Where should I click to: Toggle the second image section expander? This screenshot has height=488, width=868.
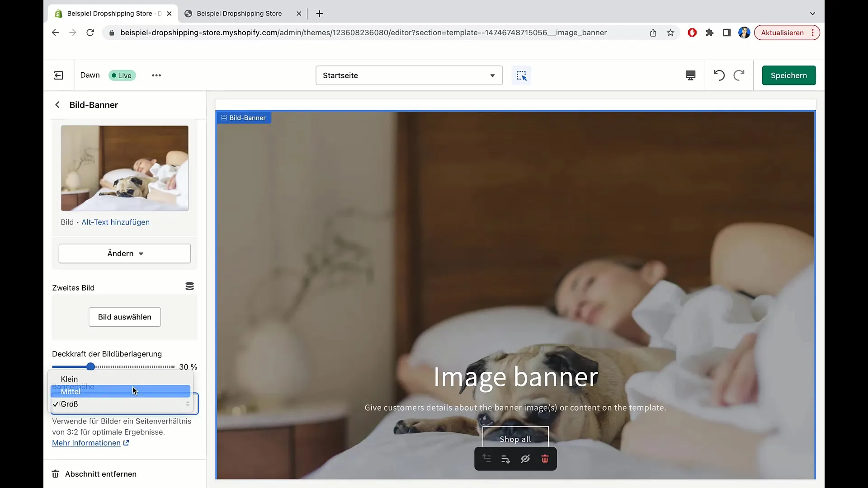(189, 286)
